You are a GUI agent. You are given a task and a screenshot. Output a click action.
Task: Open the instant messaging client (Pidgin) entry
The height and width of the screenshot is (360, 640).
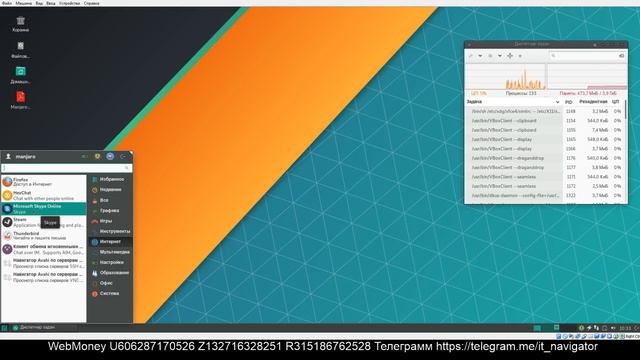pos(44,249)
